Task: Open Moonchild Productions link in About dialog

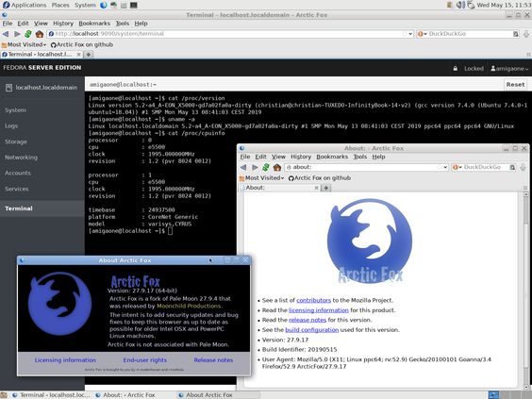Action: click(189, 306)
